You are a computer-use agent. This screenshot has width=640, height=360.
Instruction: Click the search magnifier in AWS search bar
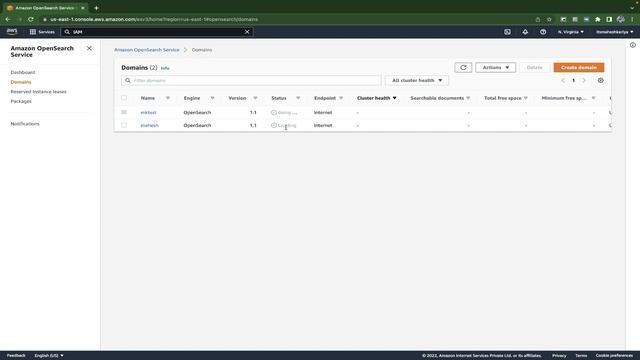[x=67, y=32]
